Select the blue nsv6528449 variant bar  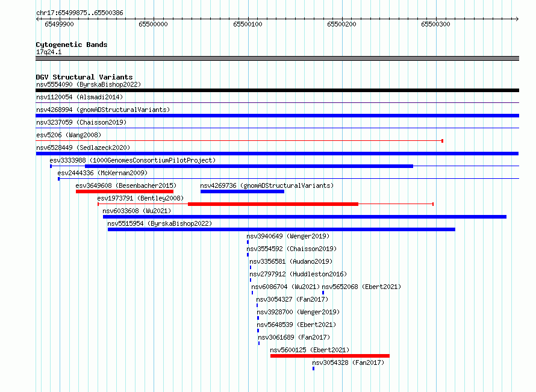[x=277, y=154]
